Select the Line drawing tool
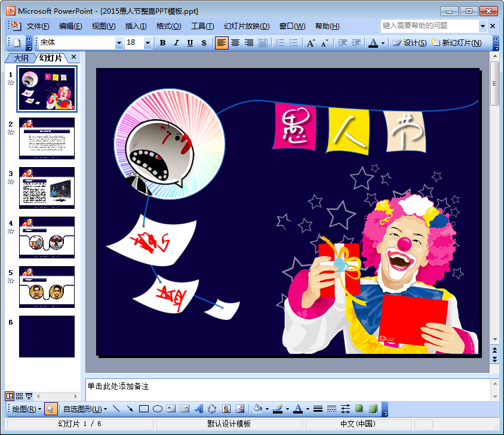The image size is (504, 435). tap(116, 409)
